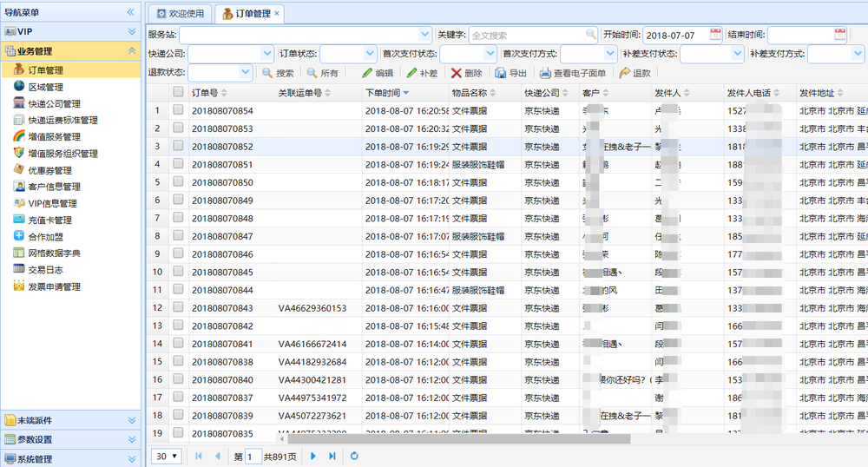Click the 搜索 magnifier button

(278, 73)
